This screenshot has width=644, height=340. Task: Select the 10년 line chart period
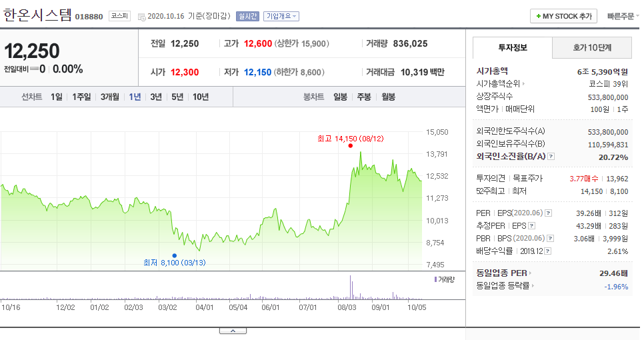(201, 97)
